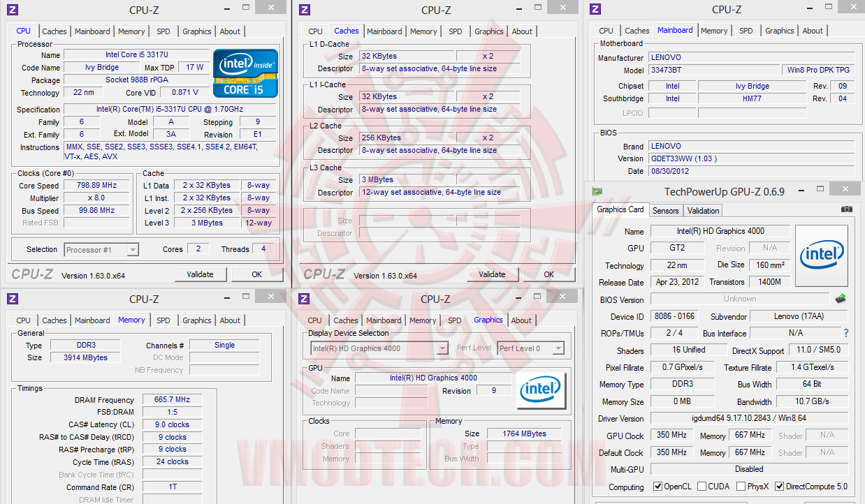Open the Mainboard tab in the Caches CPU-Z window

pos(384,31)
